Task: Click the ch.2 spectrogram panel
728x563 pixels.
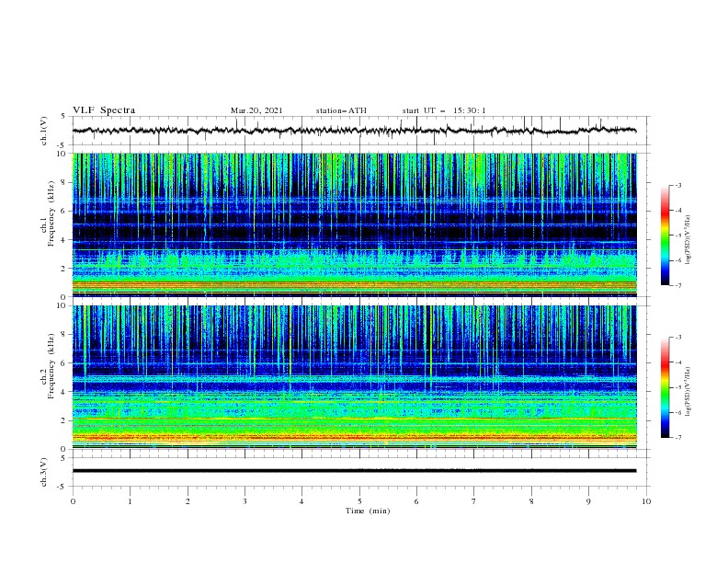Action: point(355,377)
